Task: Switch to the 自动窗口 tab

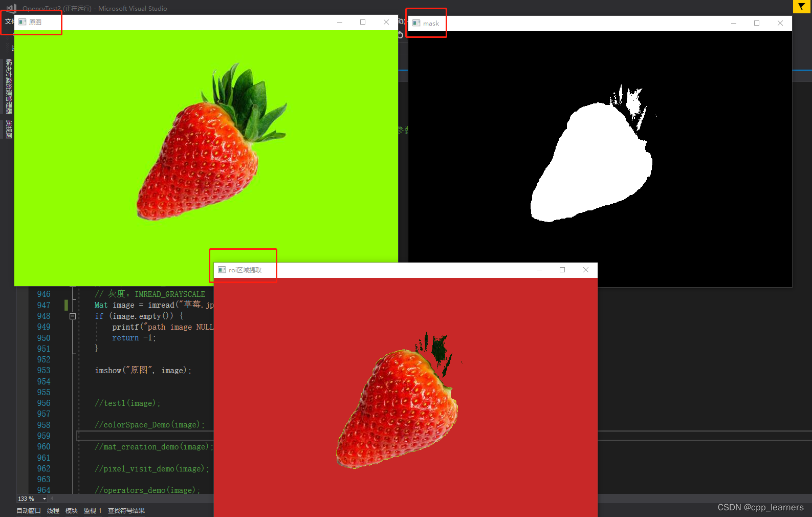Action: (29, 511)
